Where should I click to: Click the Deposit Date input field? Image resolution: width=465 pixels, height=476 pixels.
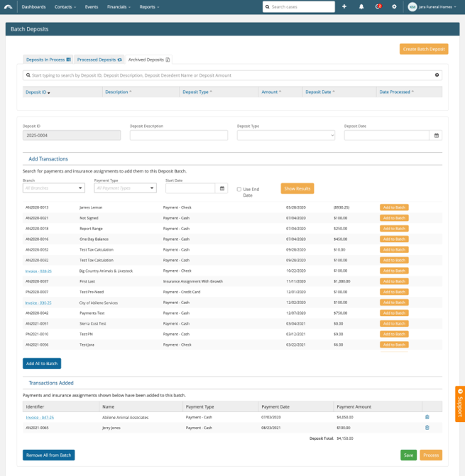(x=387, y=136)
